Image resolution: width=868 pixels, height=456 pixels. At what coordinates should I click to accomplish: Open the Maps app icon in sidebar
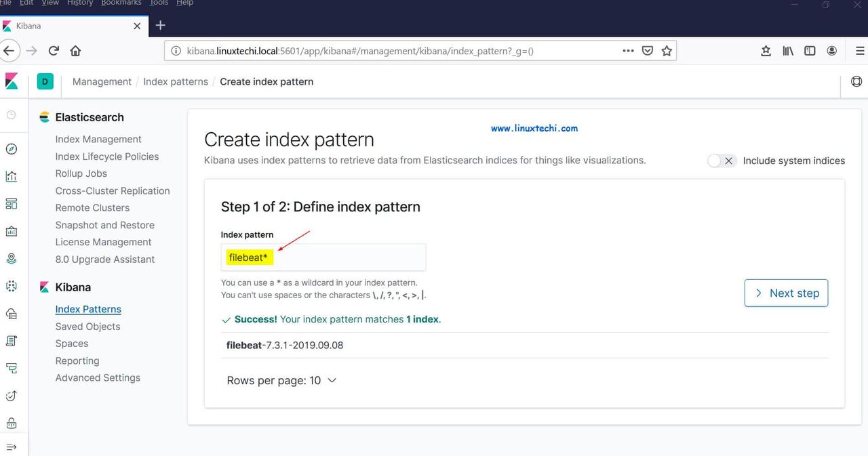(11, 259)
